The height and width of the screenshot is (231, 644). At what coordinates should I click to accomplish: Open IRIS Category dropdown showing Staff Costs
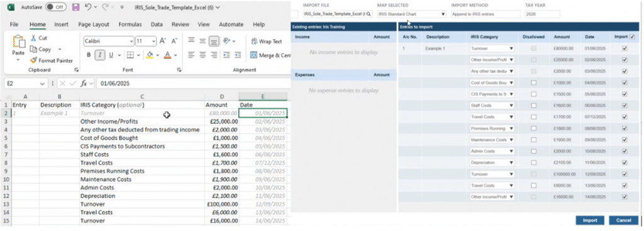click(x=511, y=106)
